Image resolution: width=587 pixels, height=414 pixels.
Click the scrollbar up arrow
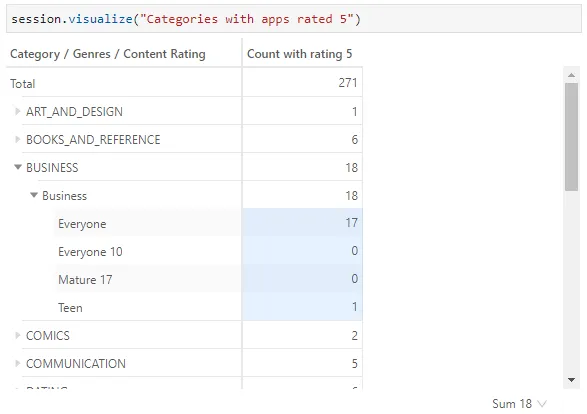571,75
